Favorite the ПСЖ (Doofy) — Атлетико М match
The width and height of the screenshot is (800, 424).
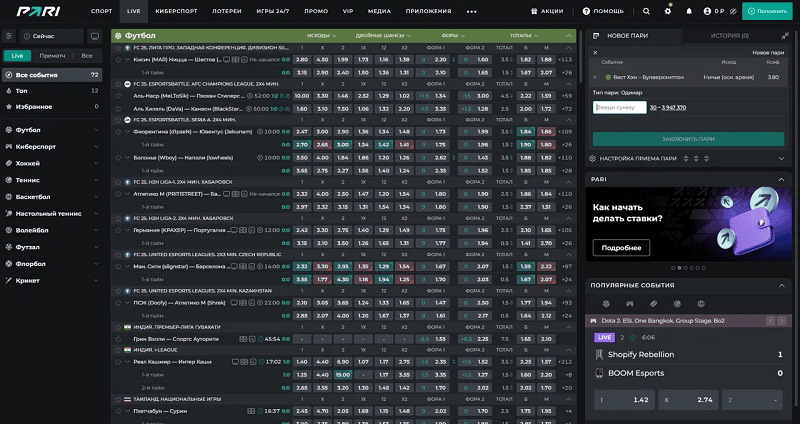pyautogui.click(x=118, y=303)
